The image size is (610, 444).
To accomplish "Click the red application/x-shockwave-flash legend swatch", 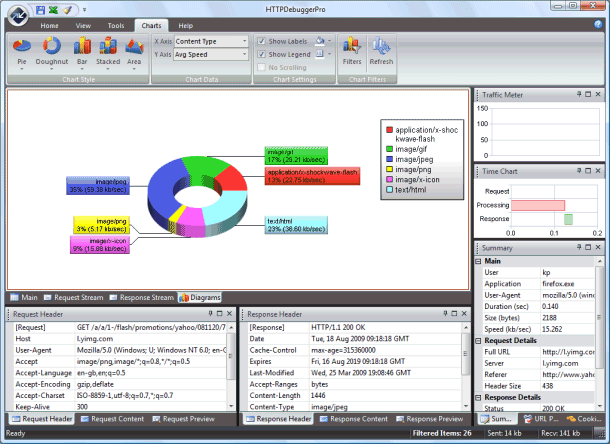I will (389, 130).
